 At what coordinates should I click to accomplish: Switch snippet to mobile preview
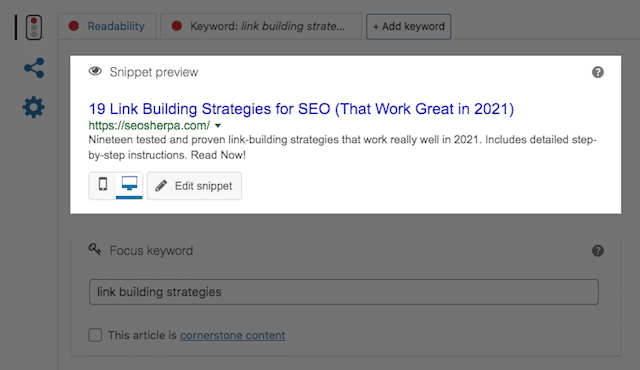[x=103, y=185]
